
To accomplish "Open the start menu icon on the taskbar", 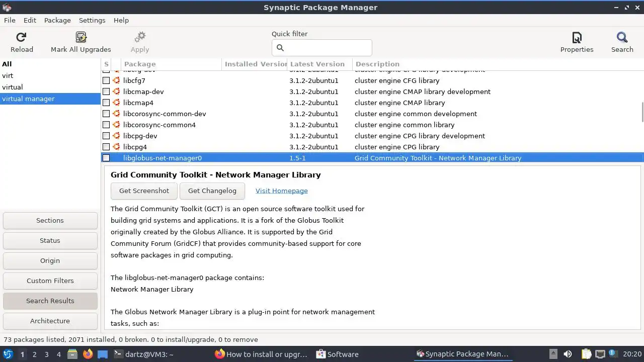I will (8, 354).
